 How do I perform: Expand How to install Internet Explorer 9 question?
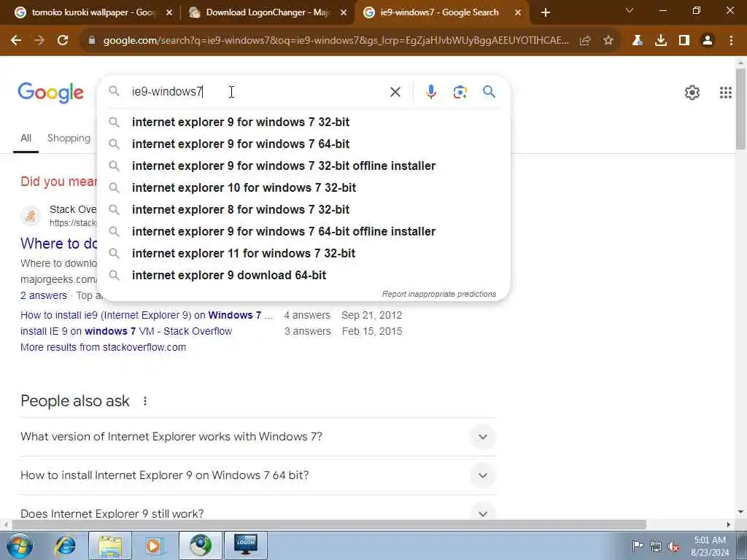point(258,475)
